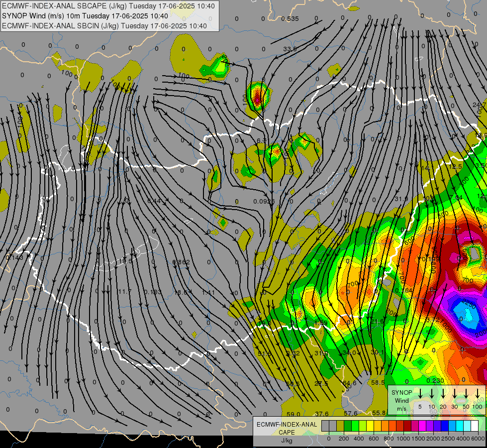487x448 pixels.
Task: Click the 20 m/s wind arrow in legend
Action: [443, 393]
